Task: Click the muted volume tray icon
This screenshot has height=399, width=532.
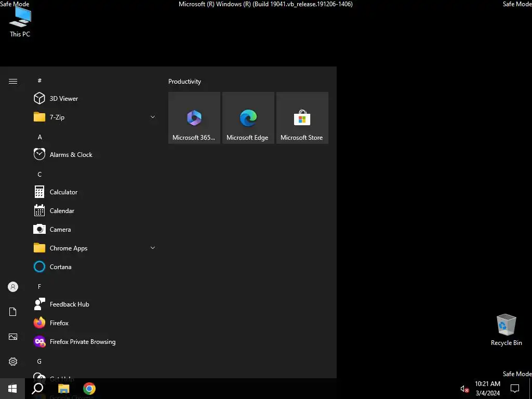Action: tap(464, 389)
